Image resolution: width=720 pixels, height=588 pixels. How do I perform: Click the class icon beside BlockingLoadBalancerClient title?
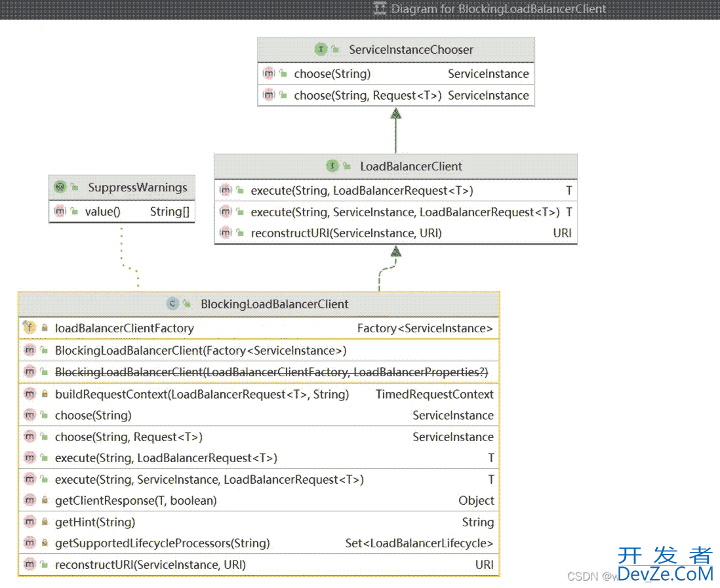pyautogui.click(x=172, y=304)
